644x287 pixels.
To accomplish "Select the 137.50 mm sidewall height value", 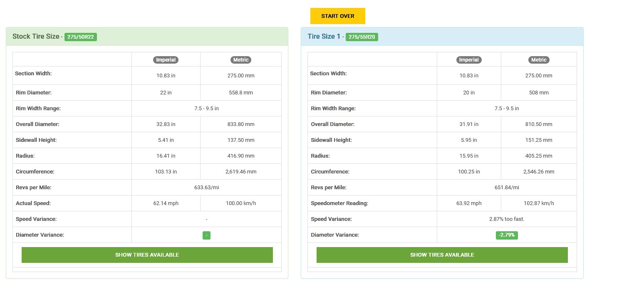I will 241,140.
